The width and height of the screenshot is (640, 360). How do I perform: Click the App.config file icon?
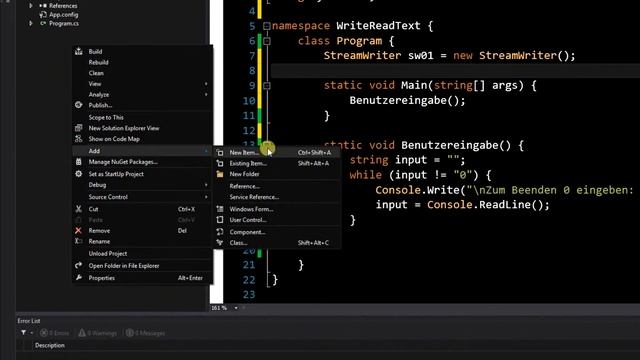coord(43,15)
